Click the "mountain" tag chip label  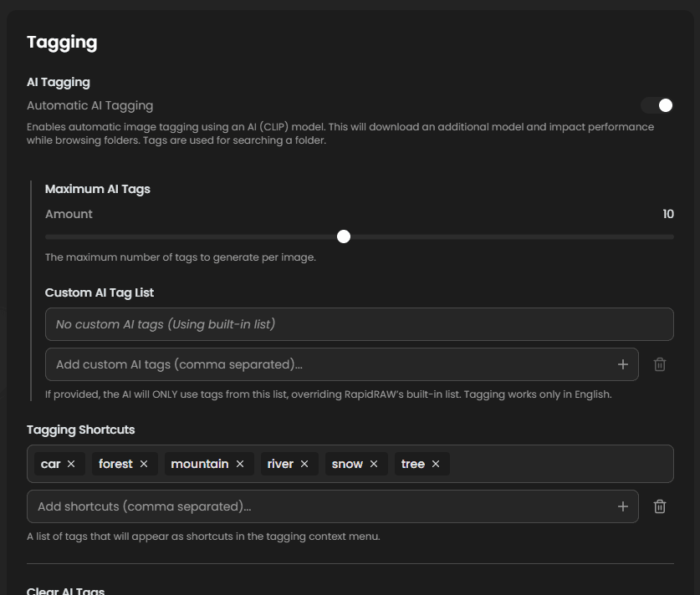tap(199, 464)
